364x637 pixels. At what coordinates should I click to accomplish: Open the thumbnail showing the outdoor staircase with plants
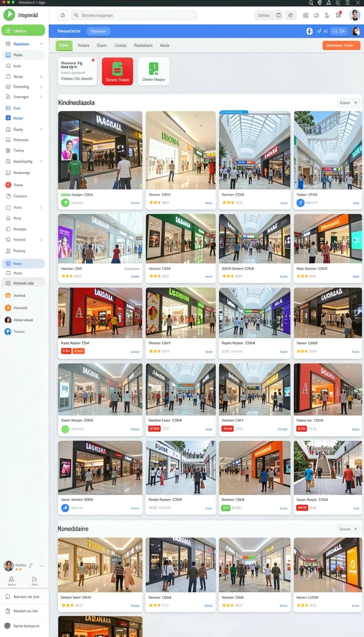coord(328,468)
